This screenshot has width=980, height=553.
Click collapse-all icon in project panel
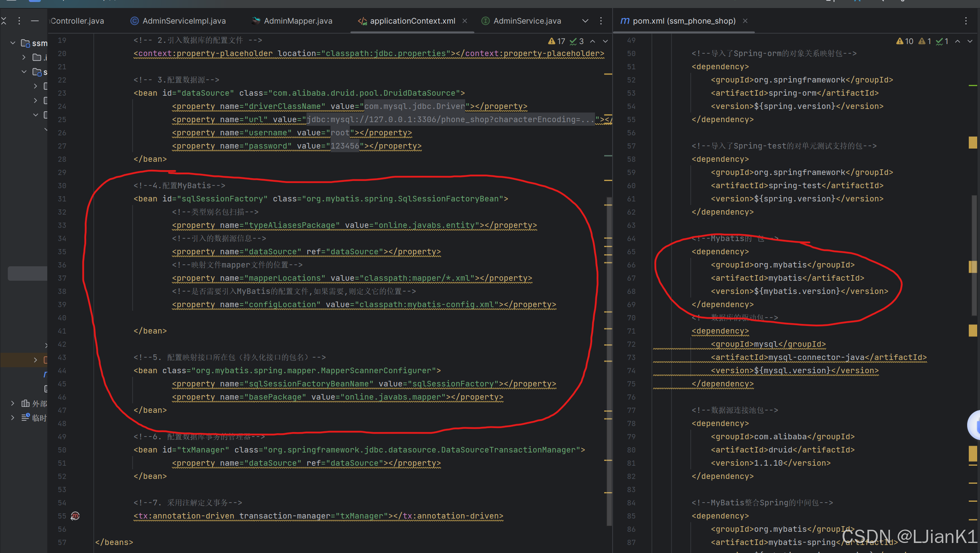click(x=4, y=21)
